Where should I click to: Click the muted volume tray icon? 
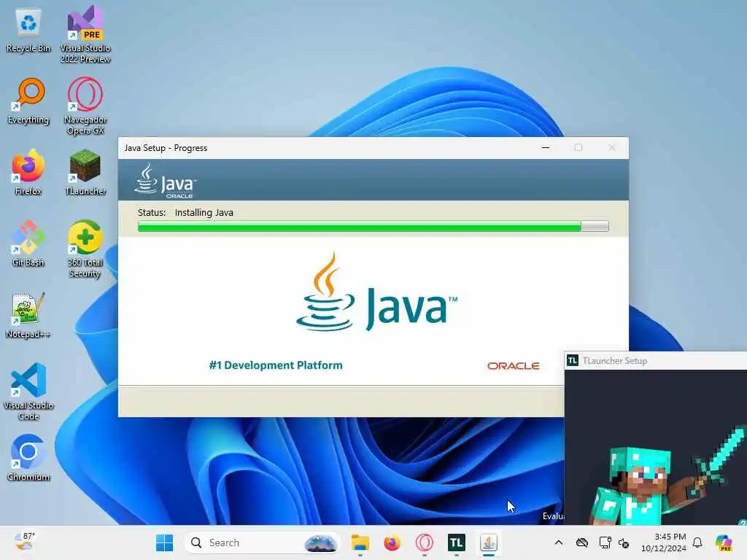(x=624, y=542)
